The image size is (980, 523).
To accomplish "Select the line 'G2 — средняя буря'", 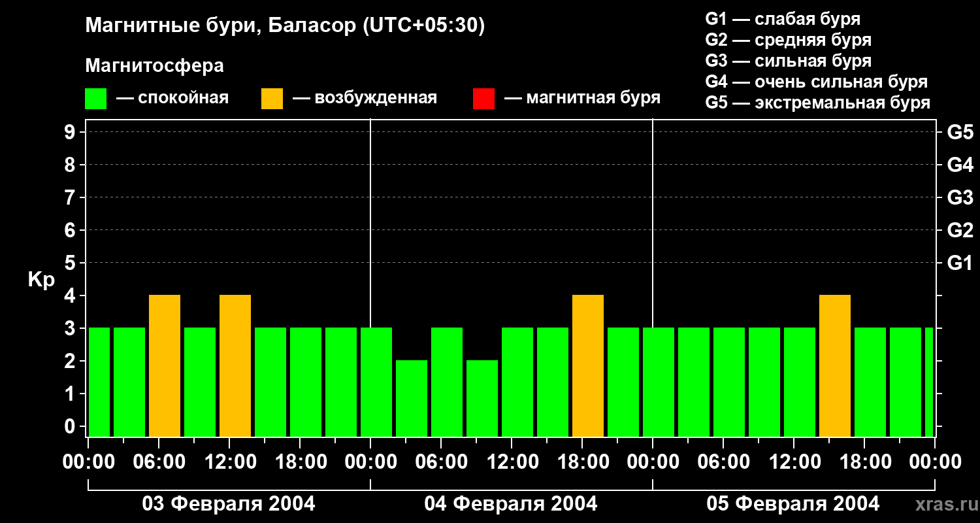I will (789, 40).
